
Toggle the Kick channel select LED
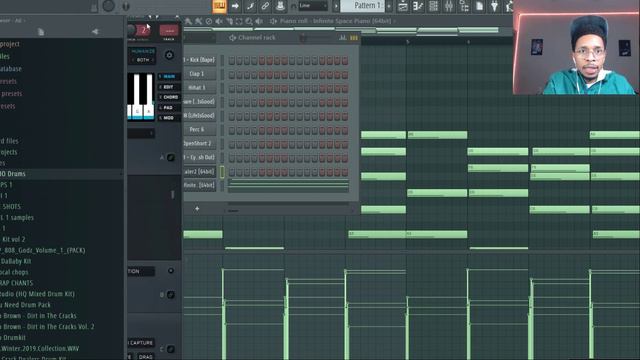tap(222, 60)
